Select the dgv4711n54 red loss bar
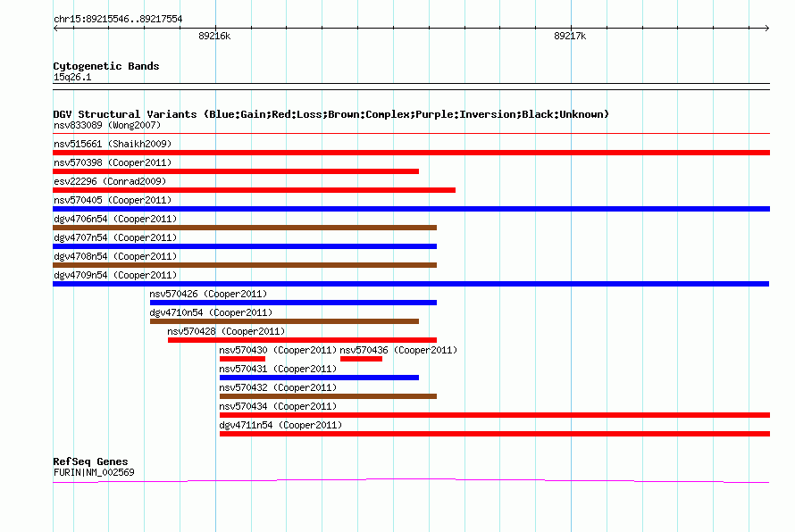Screen dimensions: 795x532 [x=495, y=434]
